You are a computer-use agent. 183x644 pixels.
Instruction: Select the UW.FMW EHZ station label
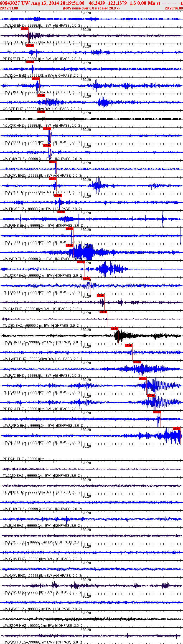(13, 209)
